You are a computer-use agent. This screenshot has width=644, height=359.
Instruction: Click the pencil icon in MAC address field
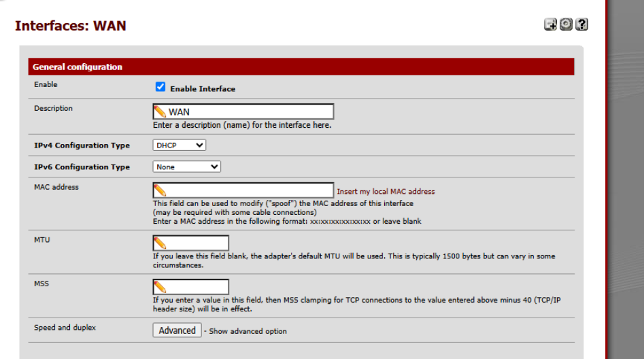(x=160, y=190)
